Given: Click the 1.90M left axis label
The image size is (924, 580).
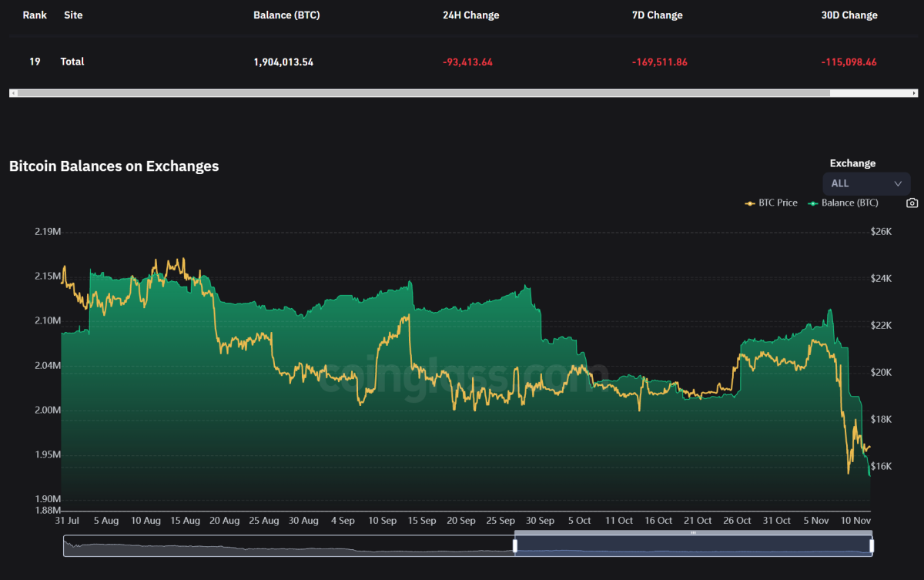Looking at the screenshot, I should [48, 499].
